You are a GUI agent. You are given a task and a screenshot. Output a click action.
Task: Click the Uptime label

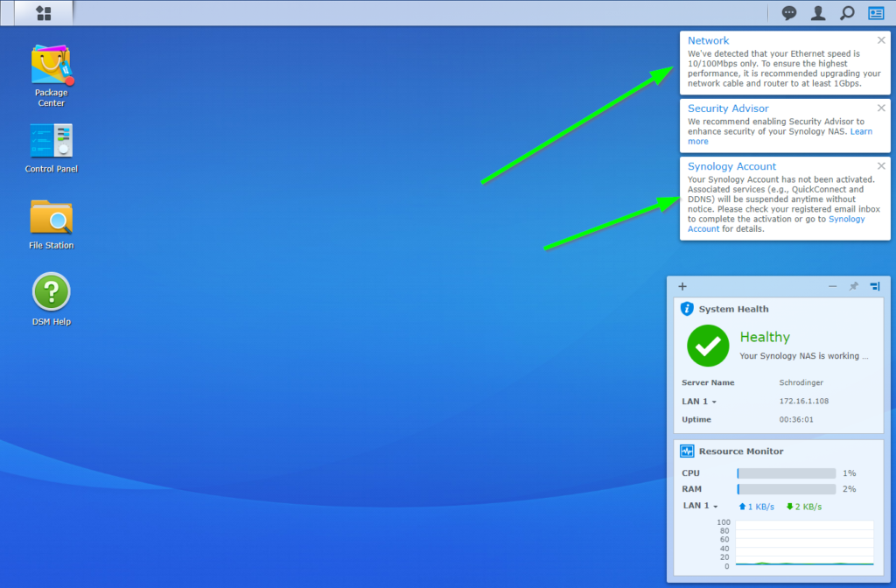point(696,419)
